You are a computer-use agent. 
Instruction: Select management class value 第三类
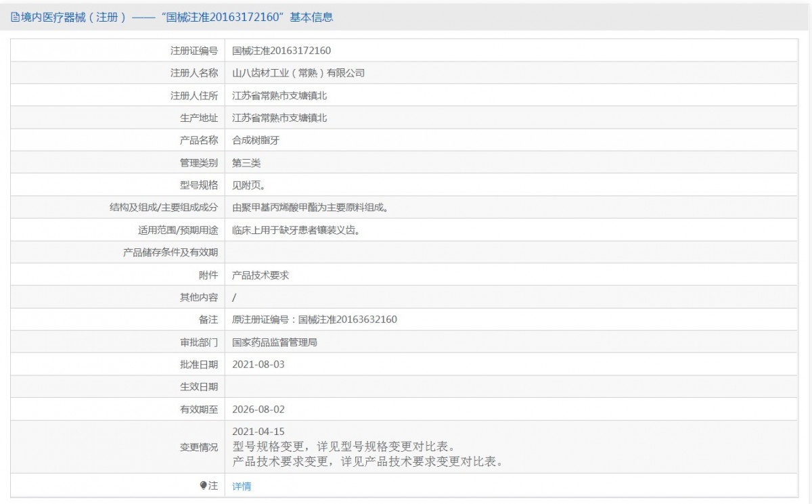[x=246, y=162]
